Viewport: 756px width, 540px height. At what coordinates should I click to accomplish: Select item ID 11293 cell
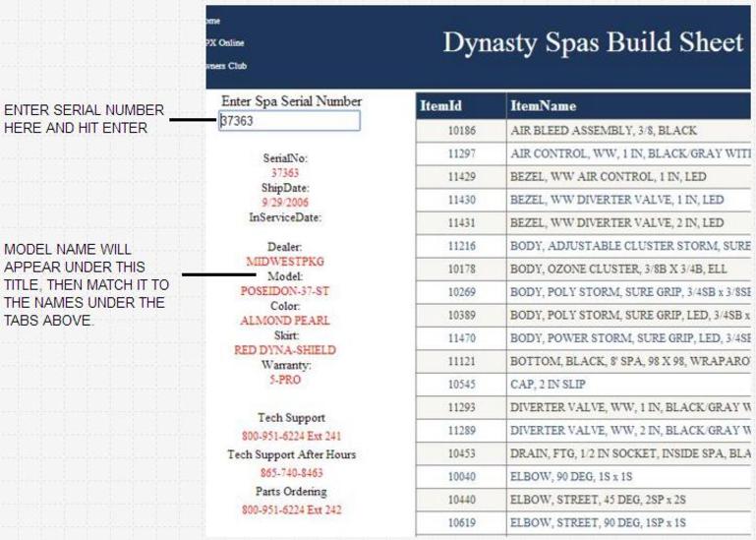click(x=461, y=407)
